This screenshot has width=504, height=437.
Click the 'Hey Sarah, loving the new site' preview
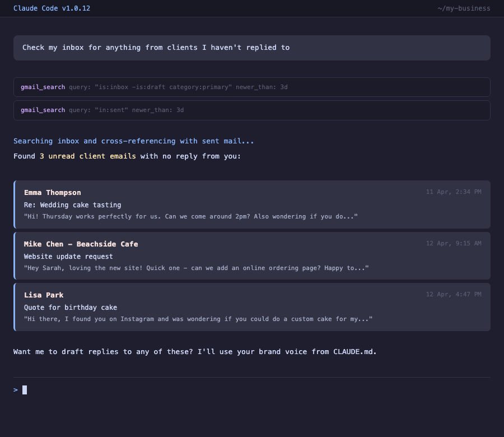197,268
